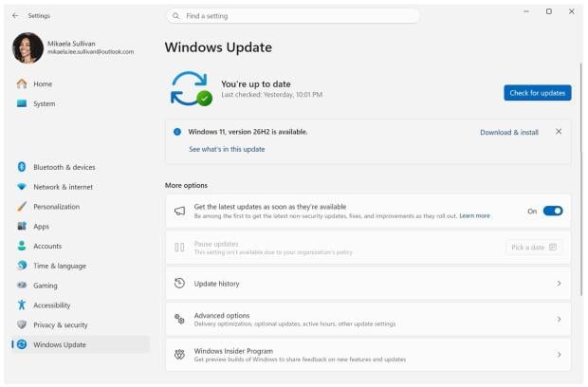588x387 pixels.
Task: Click the Network & internet wifi icon
Action: pos(22,186)
